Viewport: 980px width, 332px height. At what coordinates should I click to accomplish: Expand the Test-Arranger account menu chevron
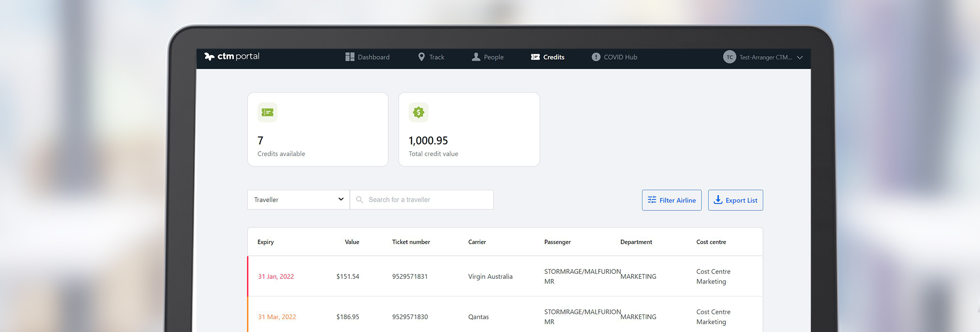tap(800, 57)
